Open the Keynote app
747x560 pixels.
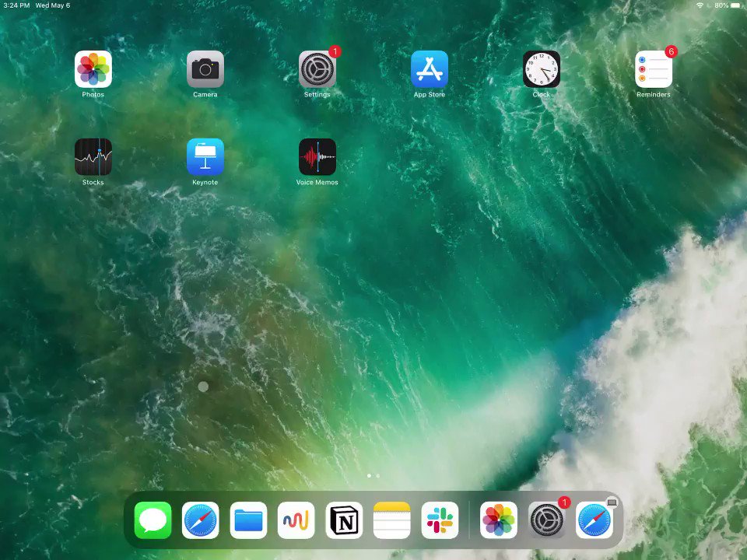coord(205,156)
